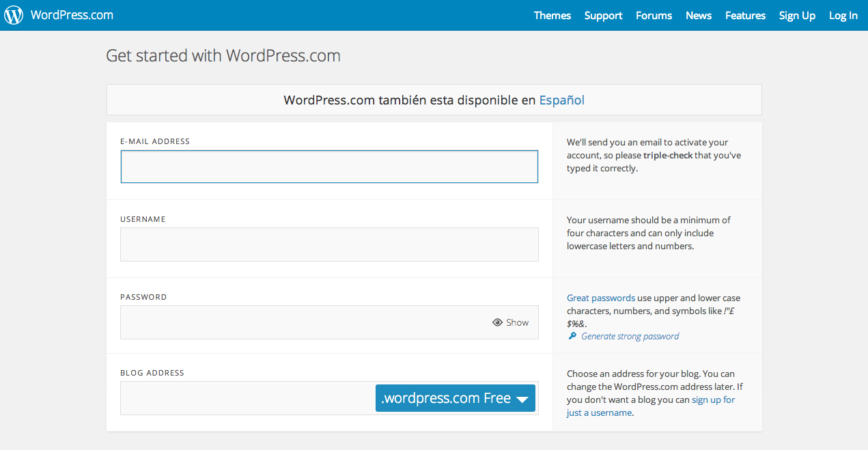
Task: Click the Blog Address text box
Action: 247,398
